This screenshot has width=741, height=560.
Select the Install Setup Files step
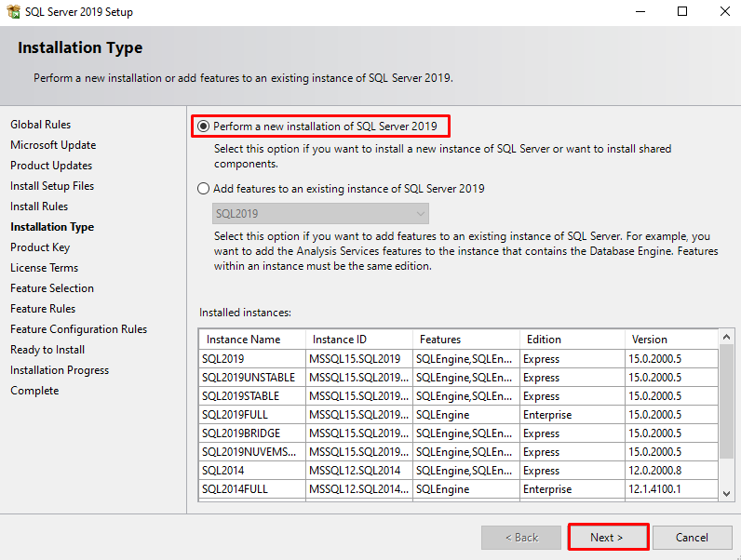point(52,185)
